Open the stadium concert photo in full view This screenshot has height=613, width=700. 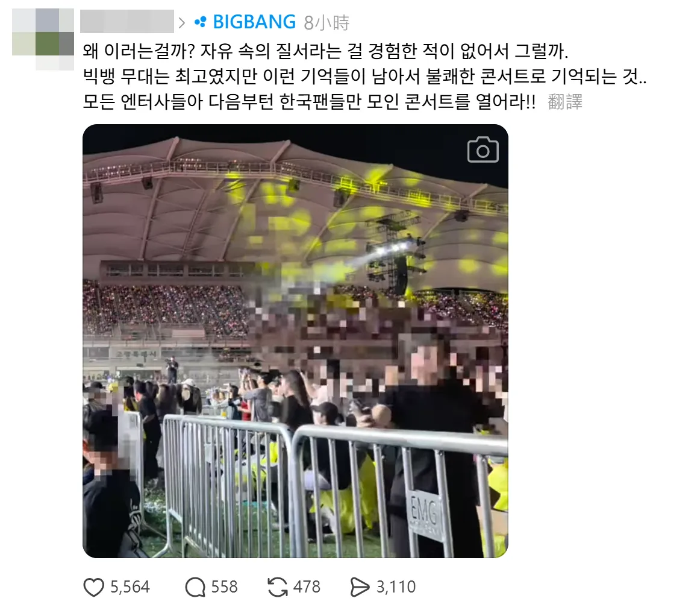click(x=296, y=341)
